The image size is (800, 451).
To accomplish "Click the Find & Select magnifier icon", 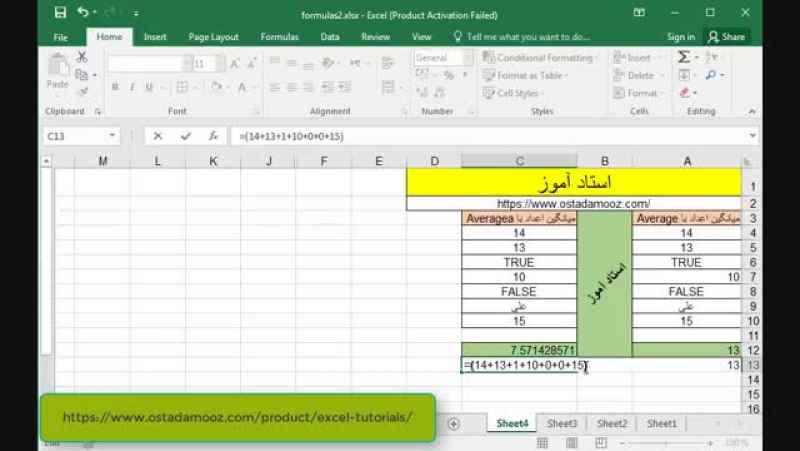I will click(x=710, y=75).
